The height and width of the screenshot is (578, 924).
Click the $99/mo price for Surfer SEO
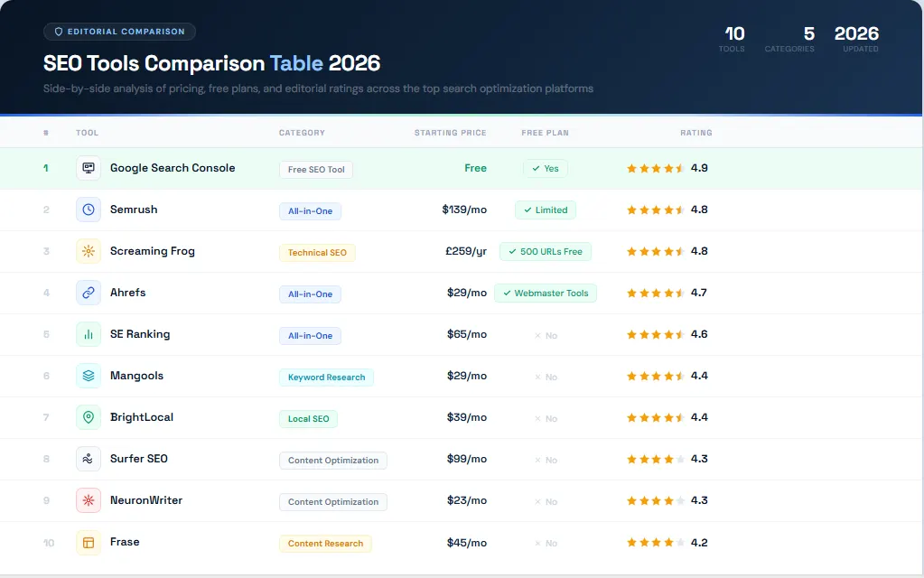[x=467, y=459]
